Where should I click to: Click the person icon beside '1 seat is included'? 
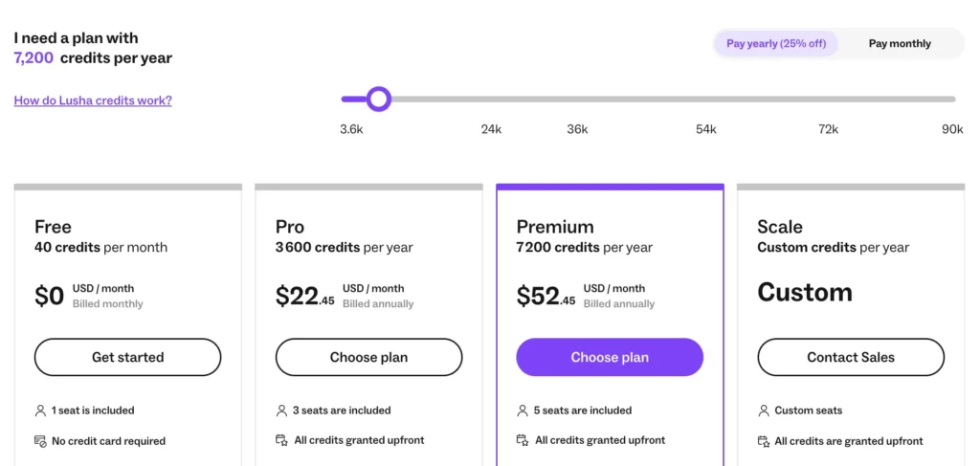(40, 411)
